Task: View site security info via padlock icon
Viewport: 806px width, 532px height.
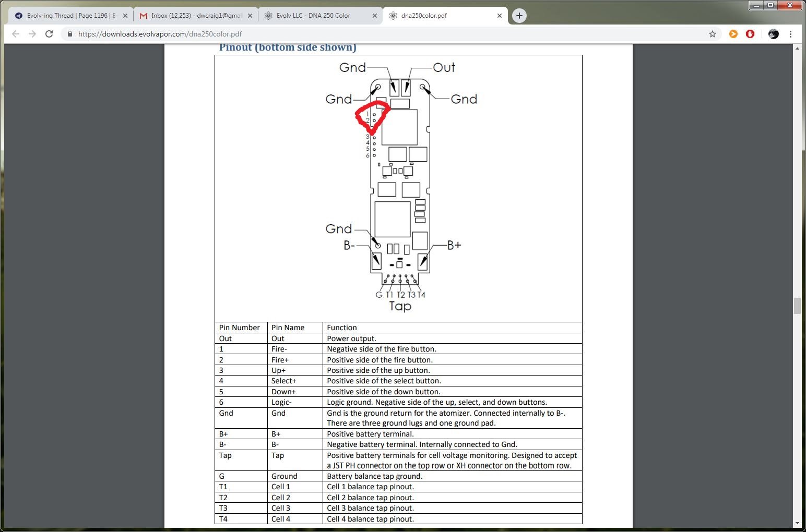Action: (69, 34)
